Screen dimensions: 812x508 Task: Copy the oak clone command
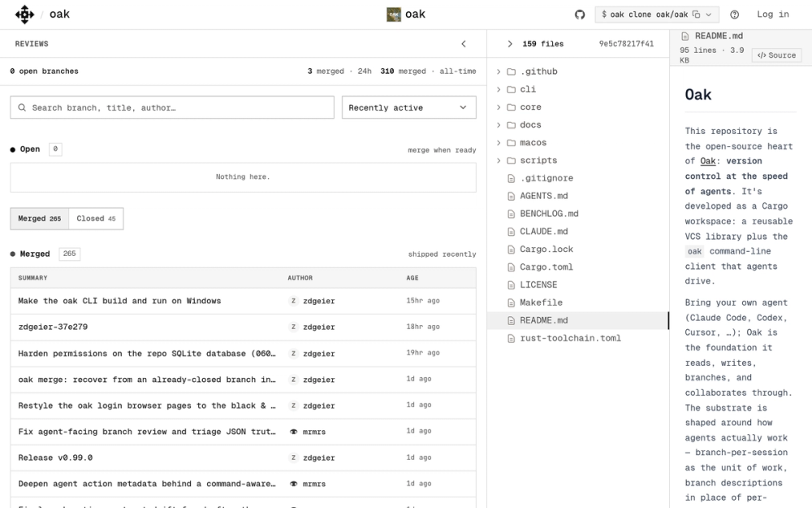pos(696,15)
